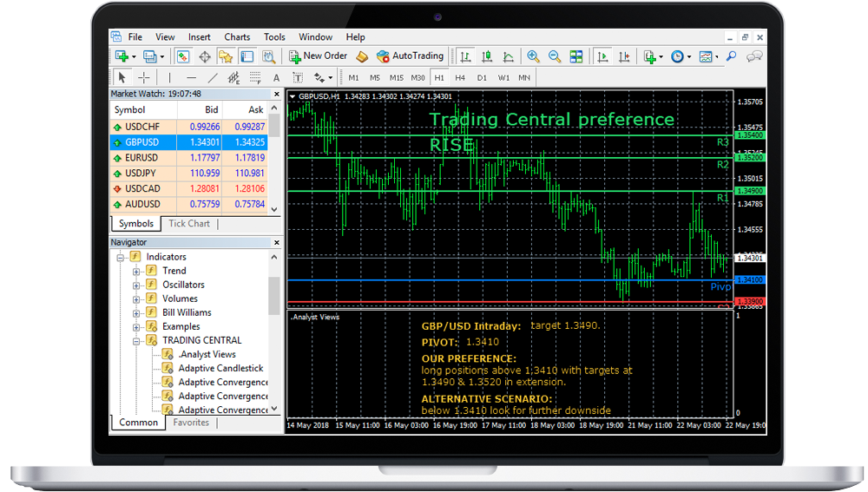Toggle the Market Watch window icon
868x492 pixels.
[183, 56]
